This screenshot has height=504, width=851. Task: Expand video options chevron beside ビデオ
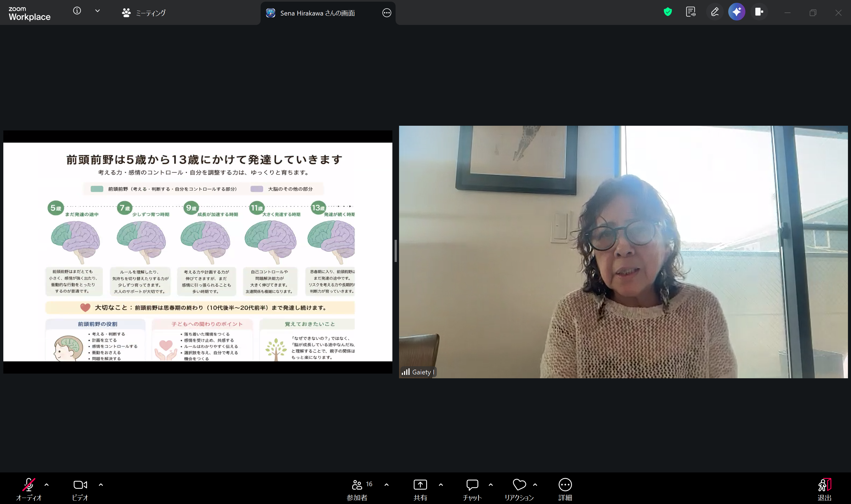[x=101, y=485]
